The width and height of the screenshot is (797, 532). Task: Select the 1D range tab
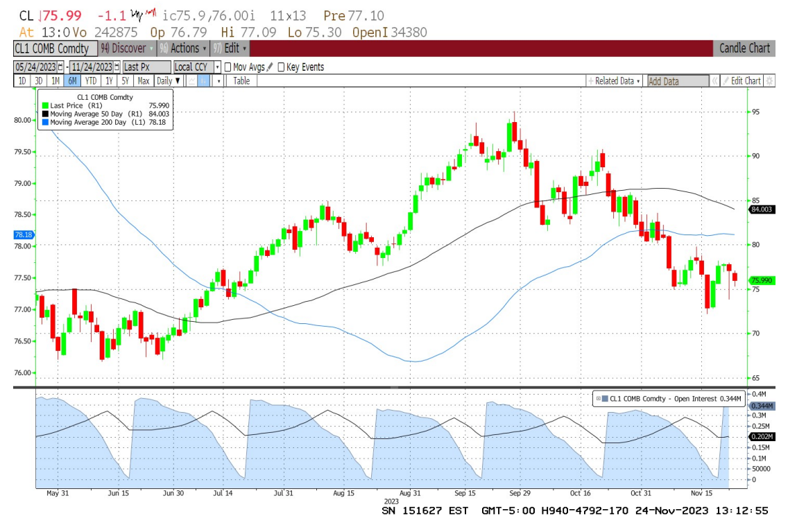tap(22, 80)
